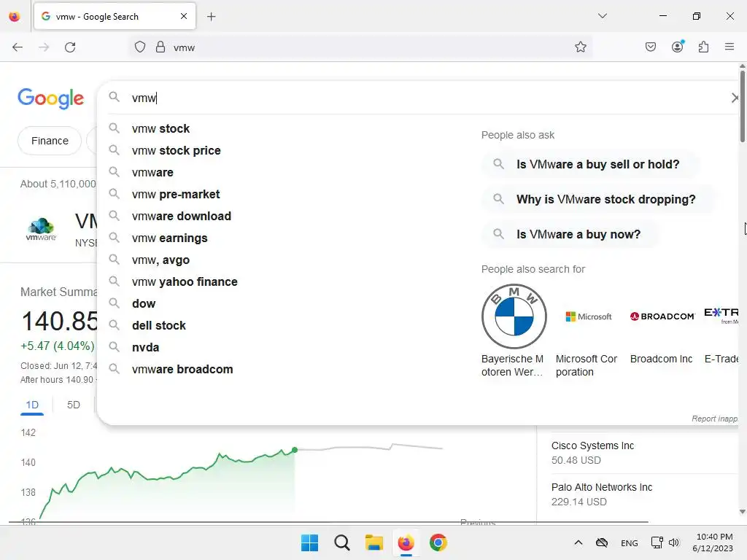Clear the Google search box with X
Image resolution: width=747 pixels, height=560 pixels.
click(x=735, y=98)
